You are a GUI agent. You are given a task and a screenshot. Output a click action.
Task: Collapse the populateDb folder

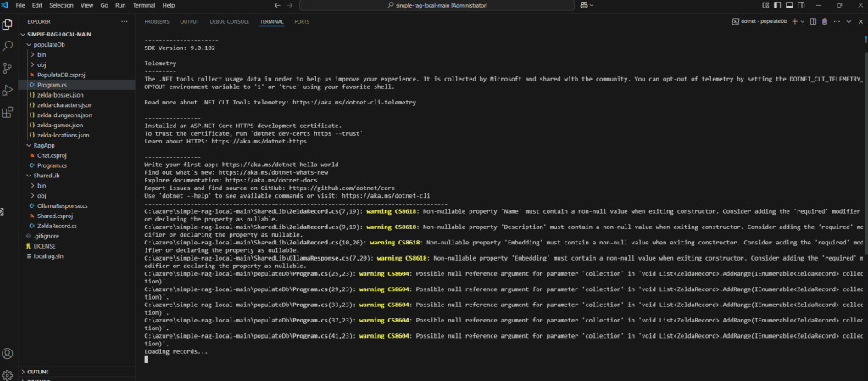coord(75,44)
